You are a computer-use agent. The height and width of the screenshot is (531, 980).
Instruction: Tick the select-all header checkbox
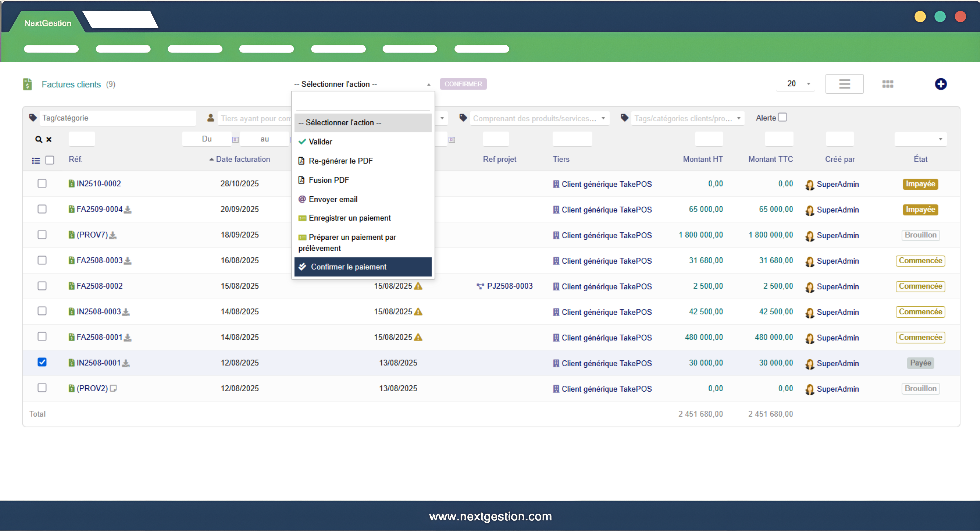pyautogui.click(x=49, y=160)
